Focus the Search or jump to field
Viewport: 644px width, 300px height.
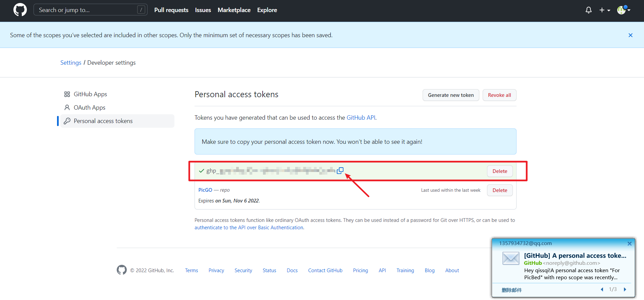[91, 10]
